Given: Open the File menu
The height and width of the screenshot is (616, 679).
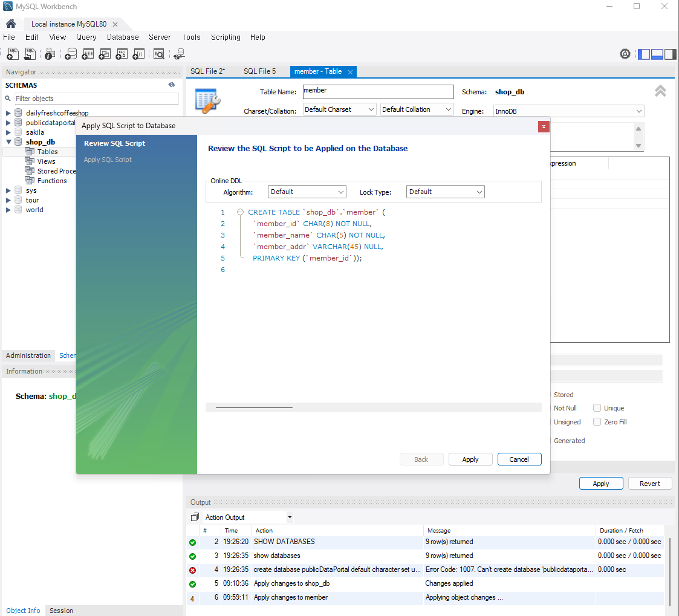Looking at the screenshot, I should [x=8, y=37].
